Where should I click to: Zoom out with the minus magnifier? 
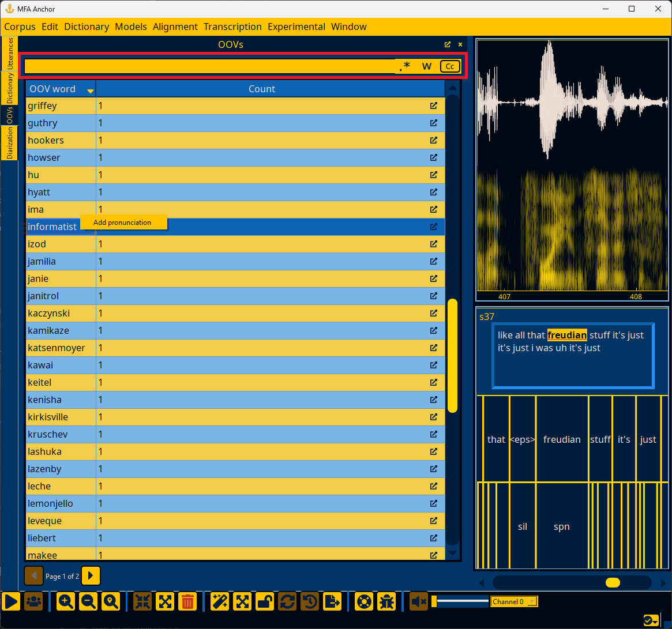click(88, 602)
